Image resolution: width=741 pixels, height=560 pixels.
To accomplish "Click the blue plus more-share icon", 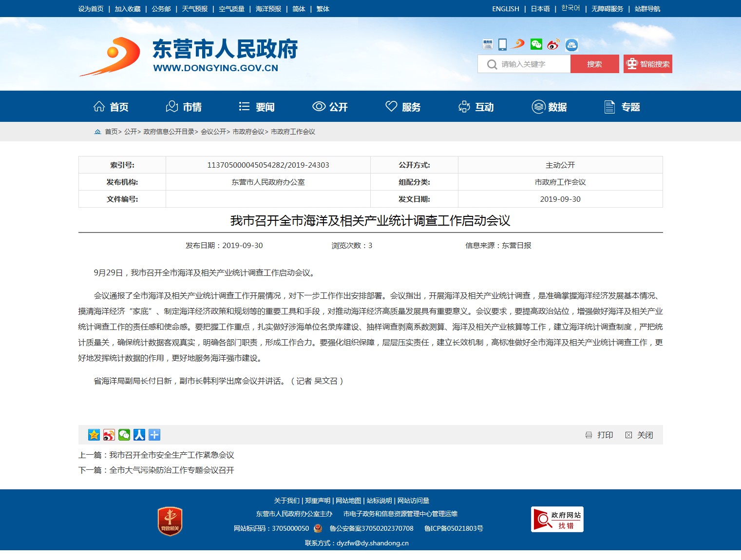I will (154, 435).
